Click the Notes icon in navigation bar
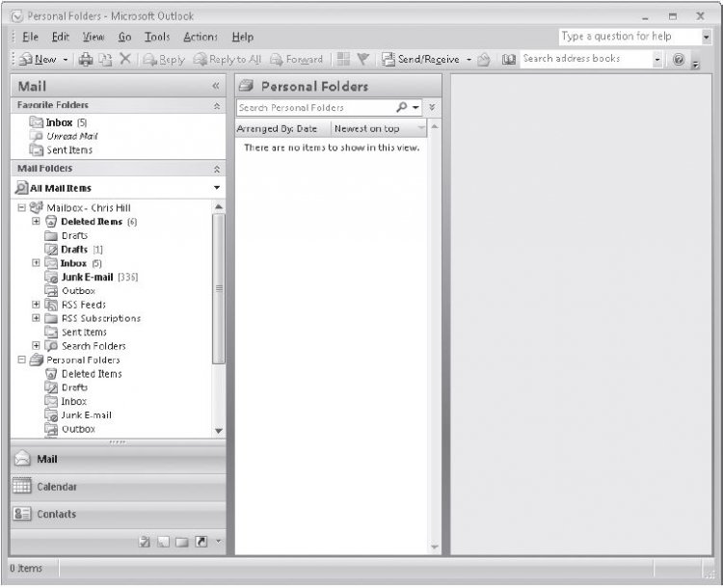The height and width of the screenshot is (588, 723). 163,542
